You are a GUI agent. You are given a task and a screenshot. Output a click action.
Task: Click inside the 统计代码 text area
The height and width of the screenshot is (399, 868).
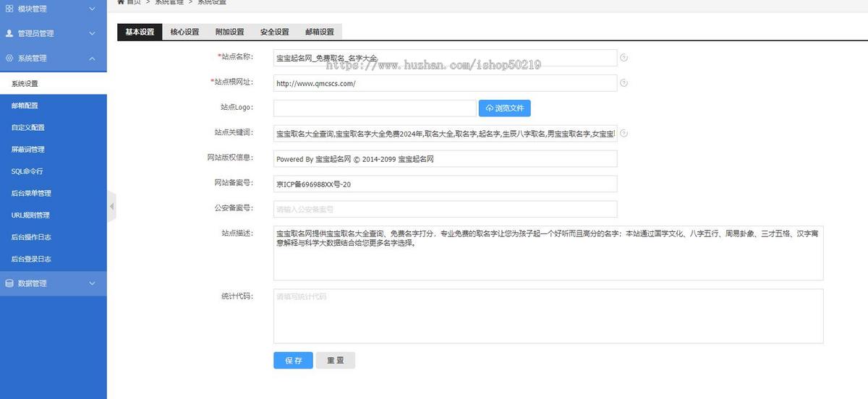point(548,316)
